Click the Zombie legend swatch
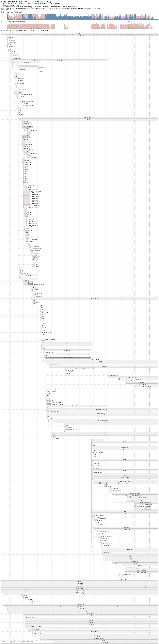This screenshot has height=644, width=159. 42,31
